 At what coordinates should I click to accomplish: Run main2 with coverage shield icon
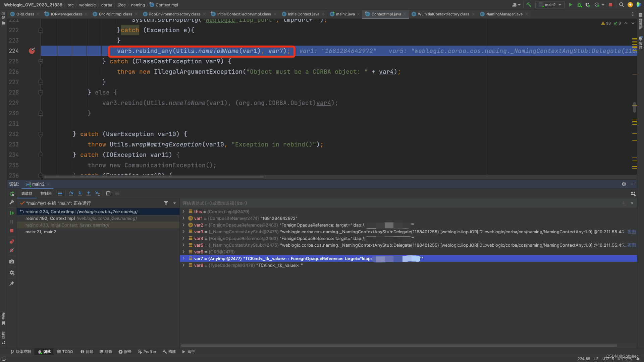click(x=588, y=5)
